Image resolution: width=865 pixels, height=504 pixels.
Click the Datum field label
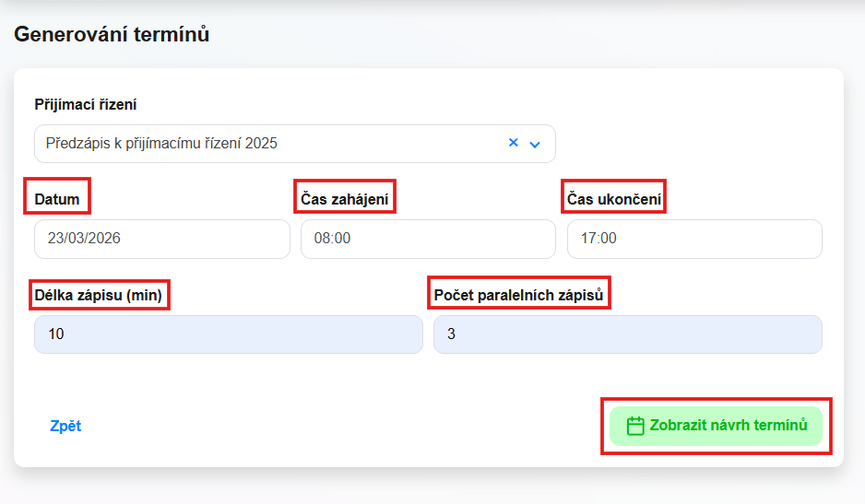(57, 198)
